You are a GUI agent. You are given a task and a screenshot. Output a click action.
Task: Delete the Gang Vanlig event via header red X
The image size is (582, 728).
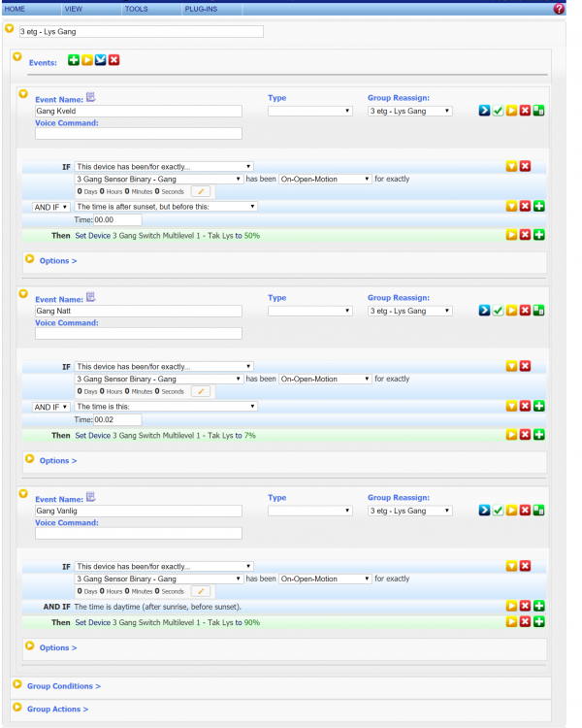(525, 511)
